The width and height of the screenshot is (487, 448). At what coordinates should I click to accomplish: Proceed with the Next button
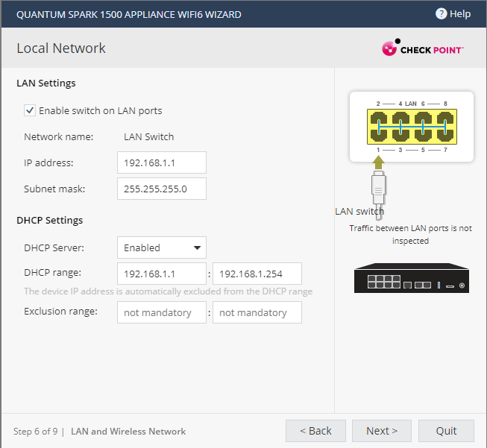pyautogui.click(x=381, y=431)
